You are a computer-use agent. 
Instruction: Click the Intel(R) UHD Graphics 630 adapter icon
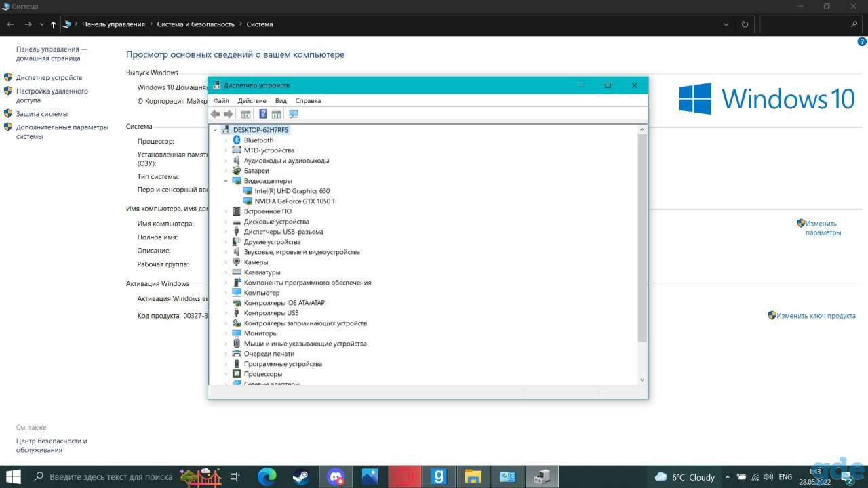point(248,191)
